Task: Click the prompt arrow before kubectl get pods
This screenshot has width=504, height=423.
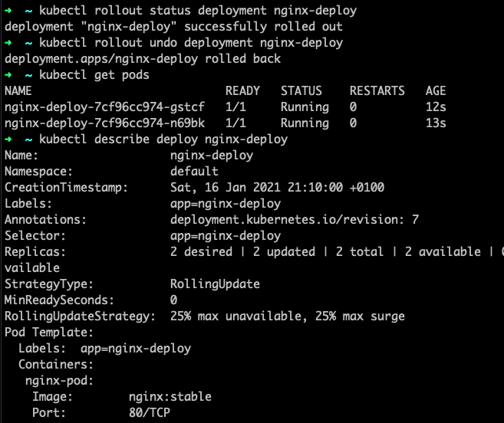Action: point(8,75)
